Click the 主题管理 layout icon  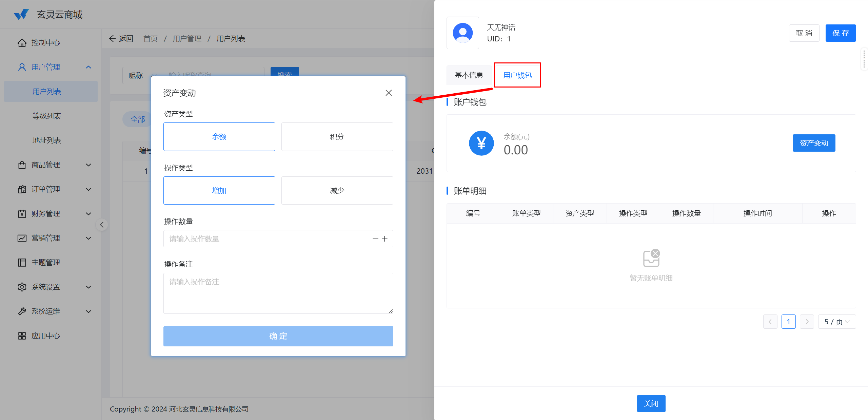point(22,263)
